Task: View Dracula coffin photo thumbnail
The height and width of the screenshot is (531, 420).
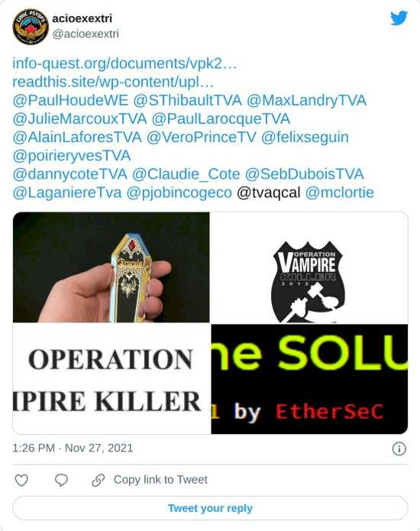Action: 111,267
